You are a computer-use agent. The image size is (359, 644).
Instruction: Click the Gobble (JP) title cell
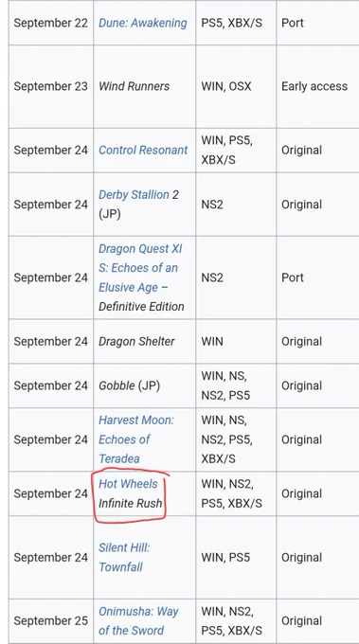tap(145, 385)
